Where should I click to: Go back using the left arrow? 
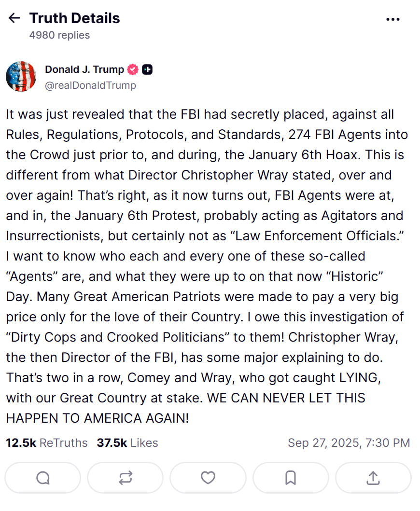[14, 18]
